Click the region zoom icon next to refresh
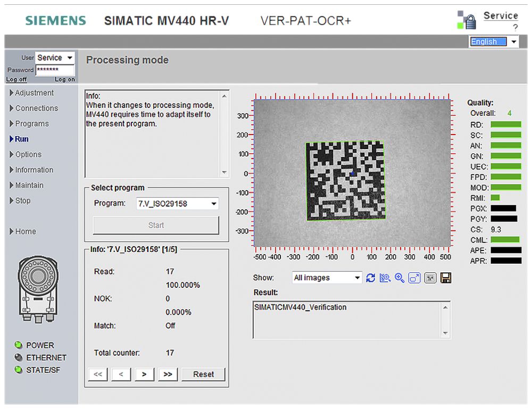This screenshot has width=532, height=409. pos(385,277)
